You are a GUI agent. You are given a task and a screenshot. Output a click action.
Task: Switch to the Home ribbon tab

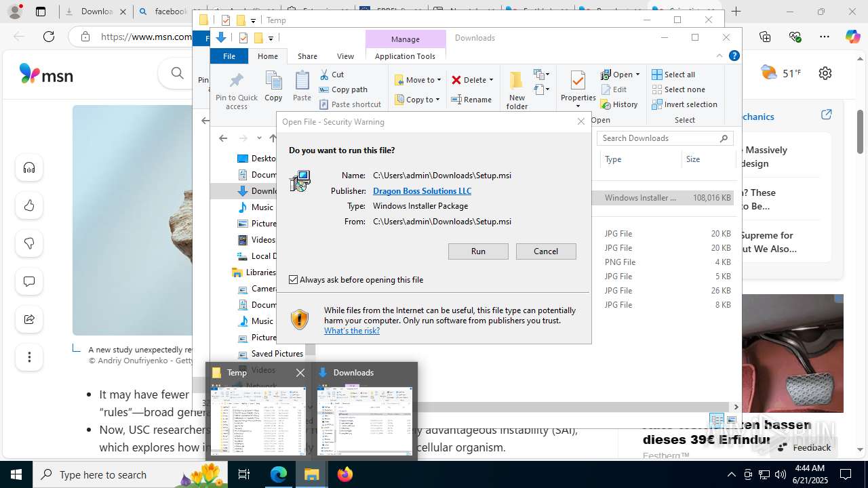click(x=268, y=56)
